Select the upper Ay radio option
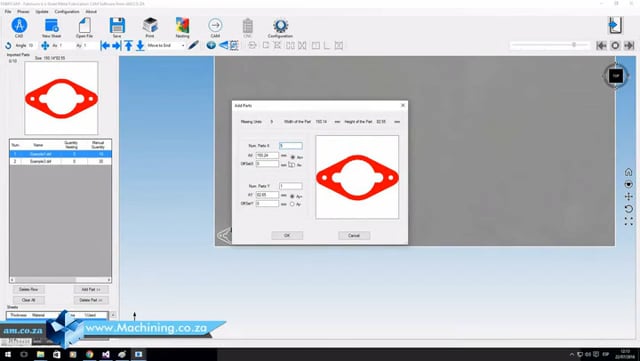 (292, 196)
